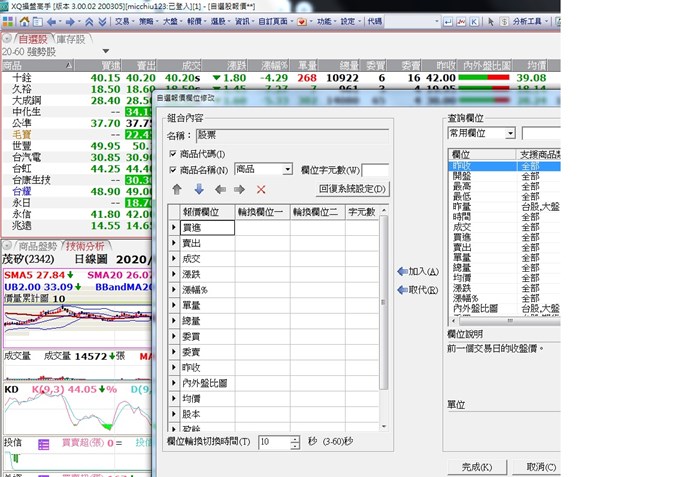Click the gray left arrow icon
Viewport: 690px width, 477px height.
(219, 189)
